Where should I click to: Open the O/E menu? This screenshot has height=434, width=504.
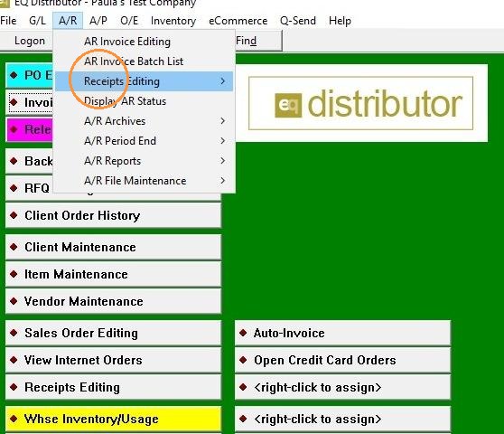click(129, 21)
